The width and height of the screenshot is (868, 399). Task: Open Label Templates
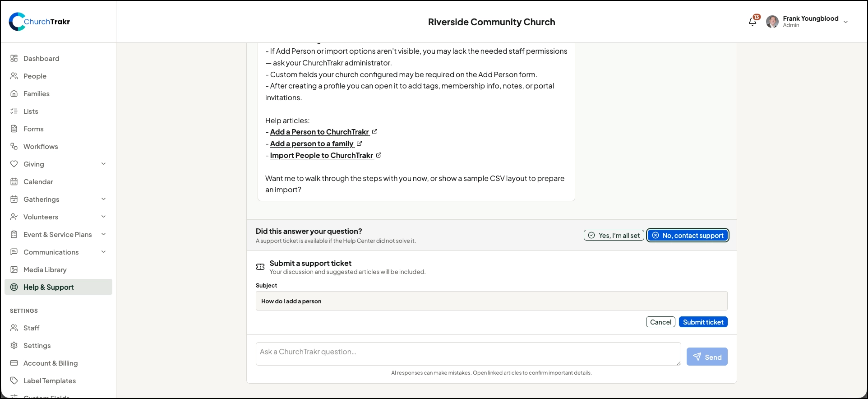[x=58, y=380]
